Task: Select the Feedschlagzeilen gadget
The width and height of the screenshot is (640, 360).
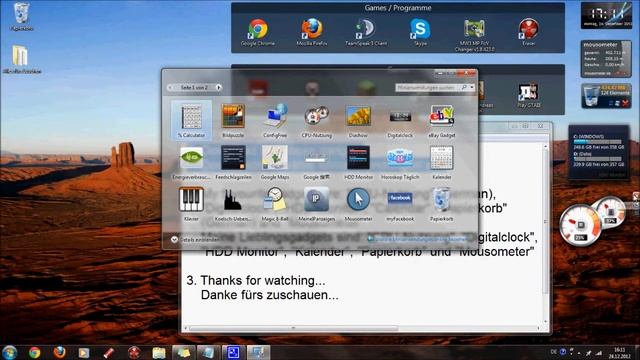Action: [233, 163]
